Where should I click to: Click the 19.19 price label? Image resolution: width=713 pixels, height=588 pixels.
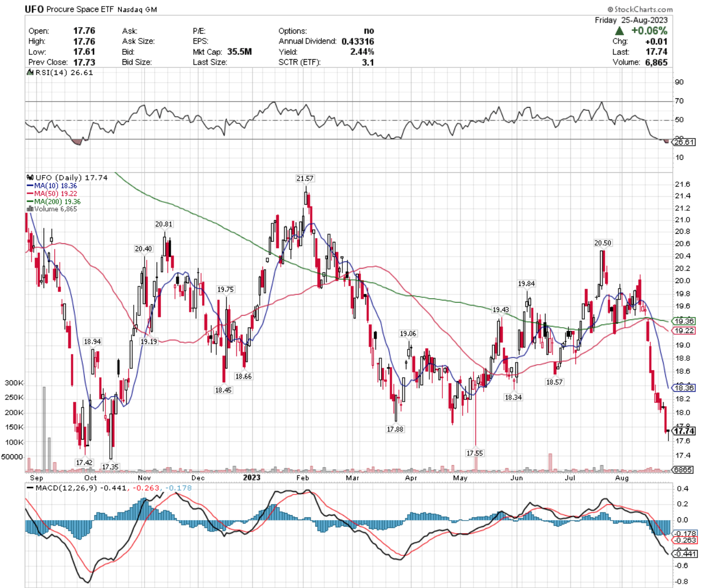pos(149,341)
